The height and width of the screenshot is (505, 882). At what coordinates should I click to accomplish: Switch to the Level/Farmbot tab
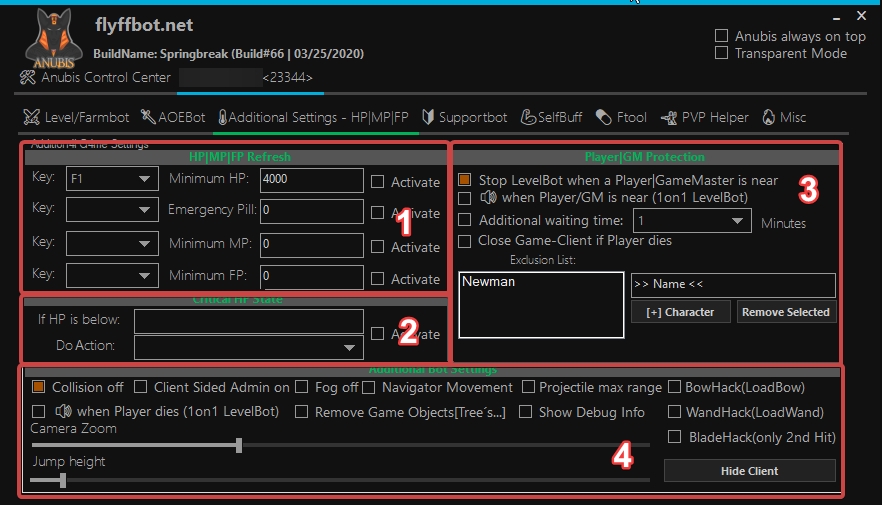[66, 117]
